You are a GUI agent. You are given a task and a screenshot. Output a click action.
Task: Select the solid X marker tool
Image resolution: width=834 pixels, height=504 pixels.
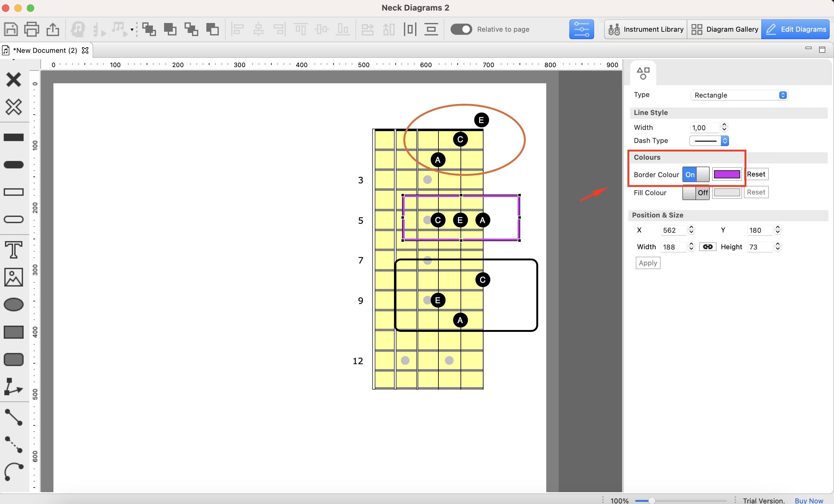(14, 80)
